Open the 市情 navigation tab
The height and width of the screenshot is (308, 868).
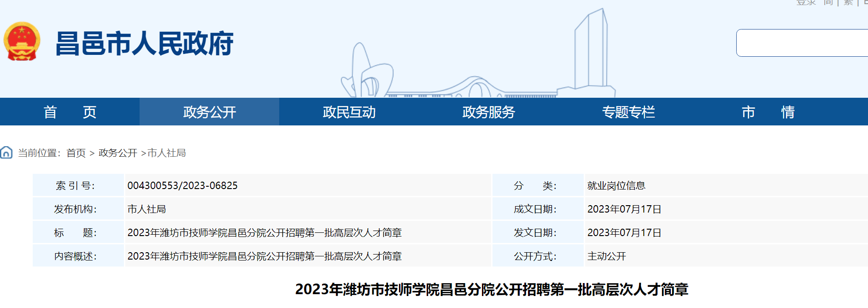click(x=768, y=112)
